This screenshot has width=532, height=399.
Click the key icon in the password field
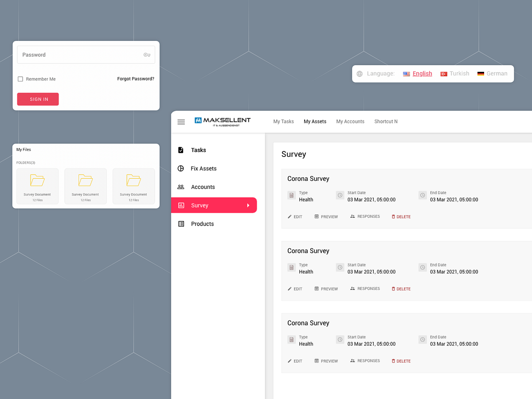147,55
